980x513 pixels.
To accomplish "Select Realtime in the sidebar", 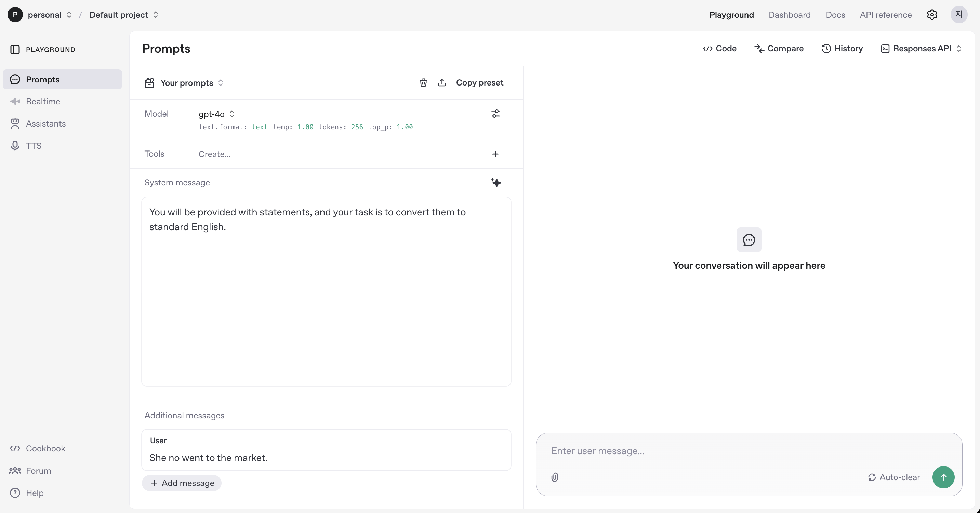I will pyautogui.click(x=43, y=101).
